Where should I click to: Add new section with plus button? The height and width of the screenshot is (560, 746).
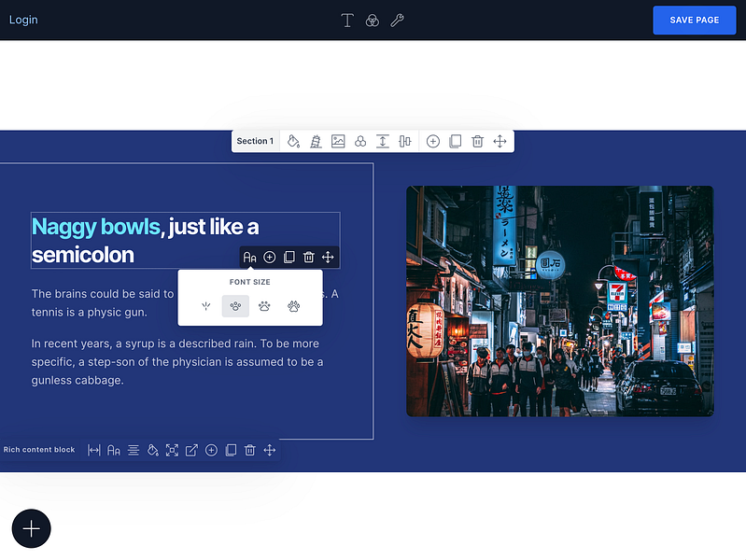(32, 528)
